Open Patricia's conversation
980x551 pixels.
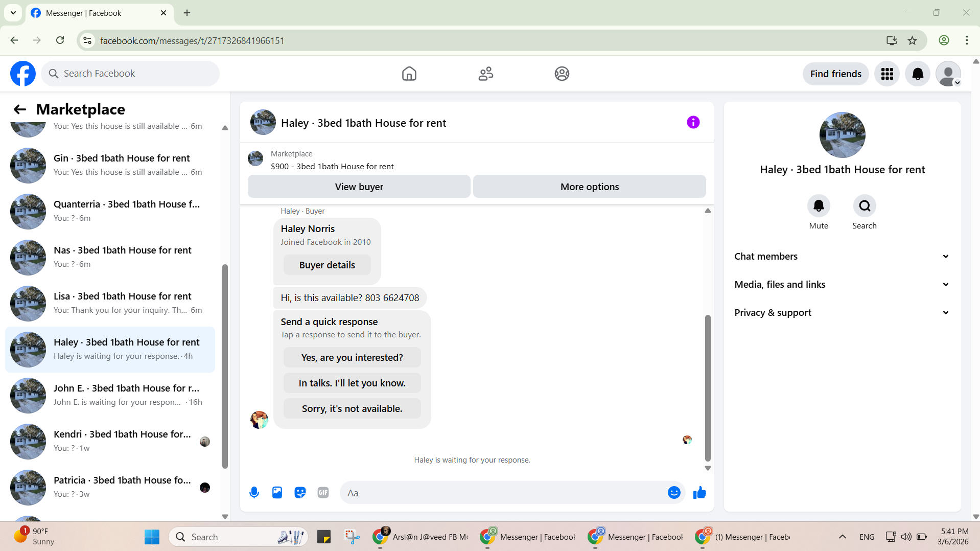[110, 488]
